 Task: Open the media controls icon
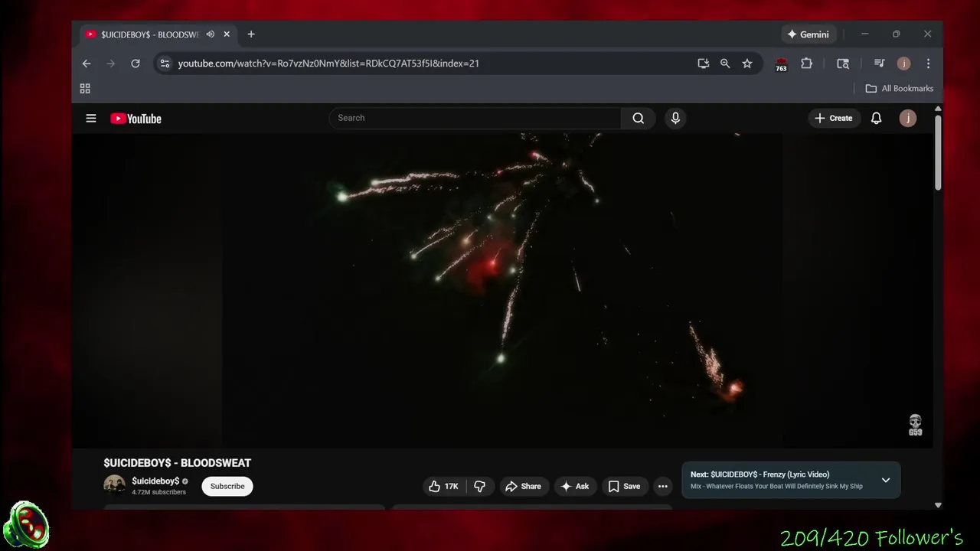[879, 64]
